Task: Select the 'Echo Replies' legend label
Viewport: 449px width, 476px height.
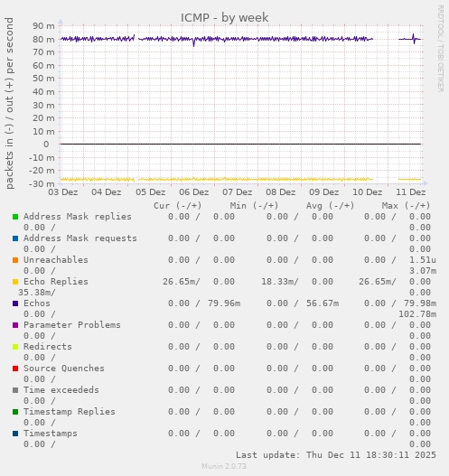Action: tap(56, 282)
